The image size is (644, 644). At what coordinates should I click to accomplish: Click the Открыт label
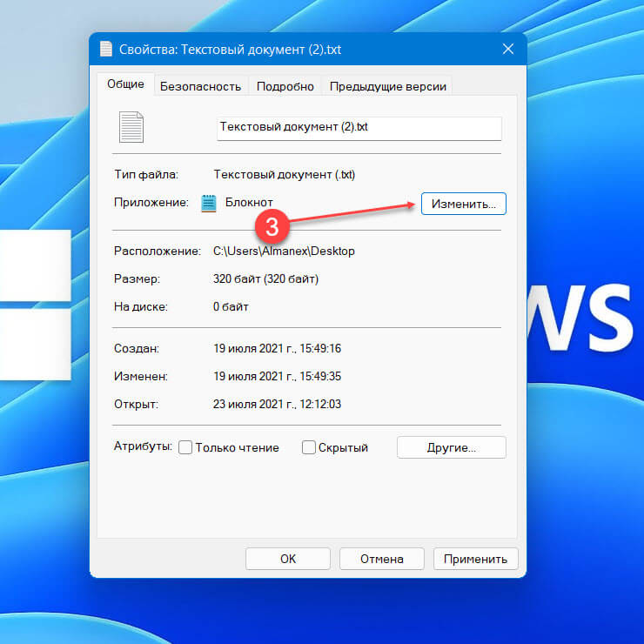point(136,404)
